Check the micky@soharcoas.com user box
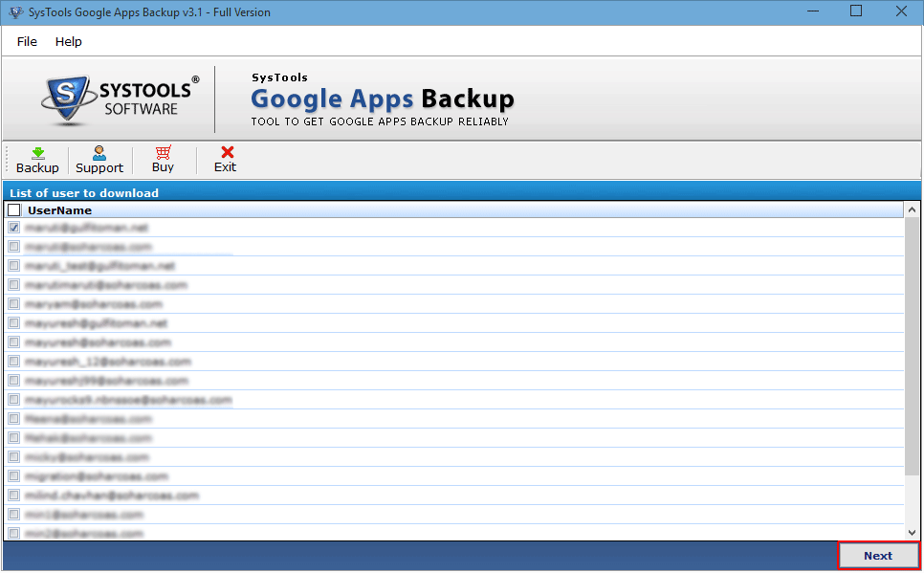Image resolution: width=924 pixels, height=573 pixels. tap(14, 457)
